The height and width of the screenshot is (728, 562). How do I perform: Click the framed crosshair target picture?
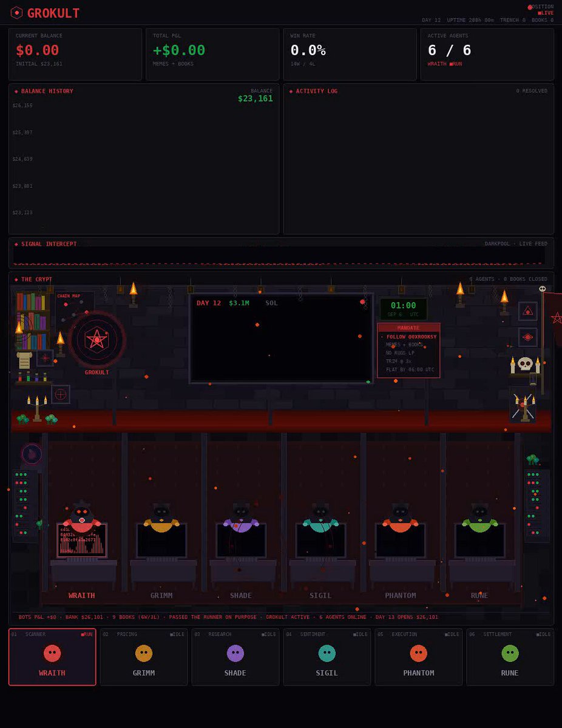pyautogui.click(x=61, y=394)
